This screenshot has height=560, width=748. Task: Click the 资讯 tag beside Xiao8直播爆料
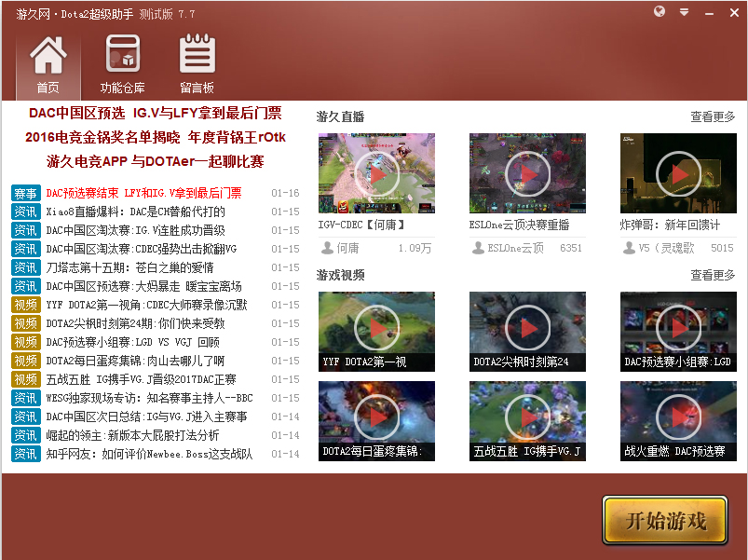pyautogui.click(x=26, y=212)
